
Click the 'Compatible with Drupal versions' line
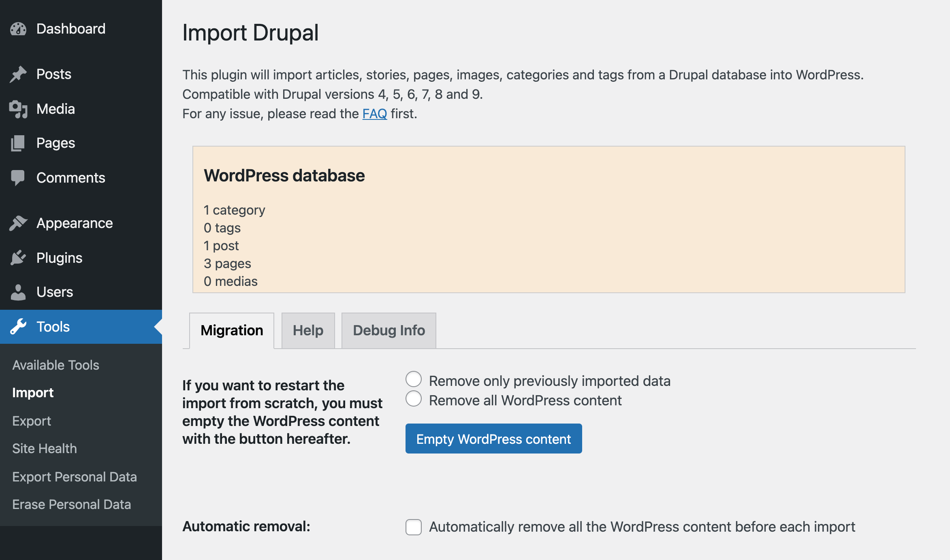point(333,94)
